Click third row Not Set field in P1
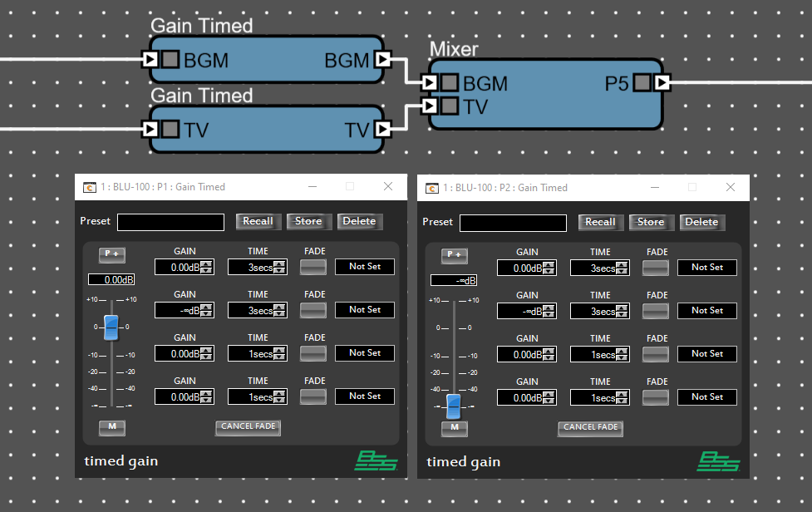Image resolution: width=812 pixels, height=512 pixels. pyautogui.click(x=365, y=353)
